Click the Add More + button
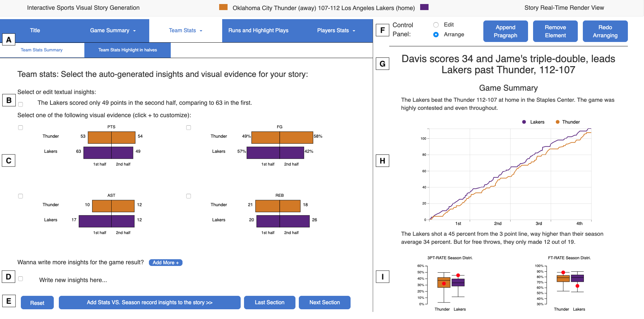 click(165, 263)
